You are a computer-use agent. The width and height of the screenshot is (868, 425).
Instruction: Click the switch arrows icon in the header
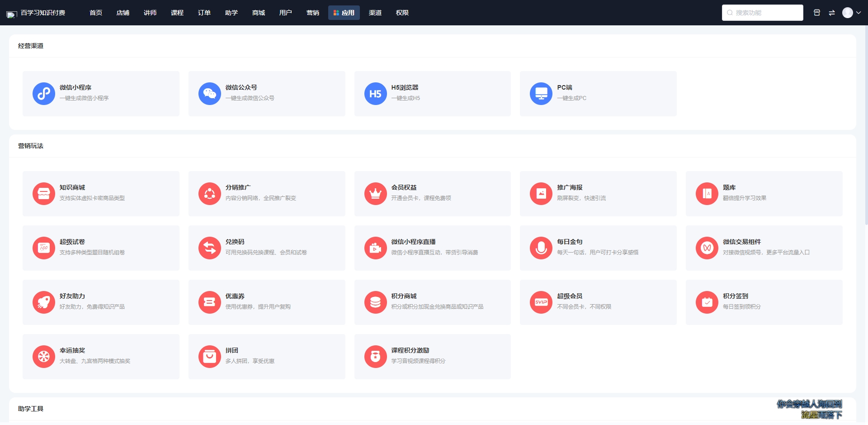832,13
